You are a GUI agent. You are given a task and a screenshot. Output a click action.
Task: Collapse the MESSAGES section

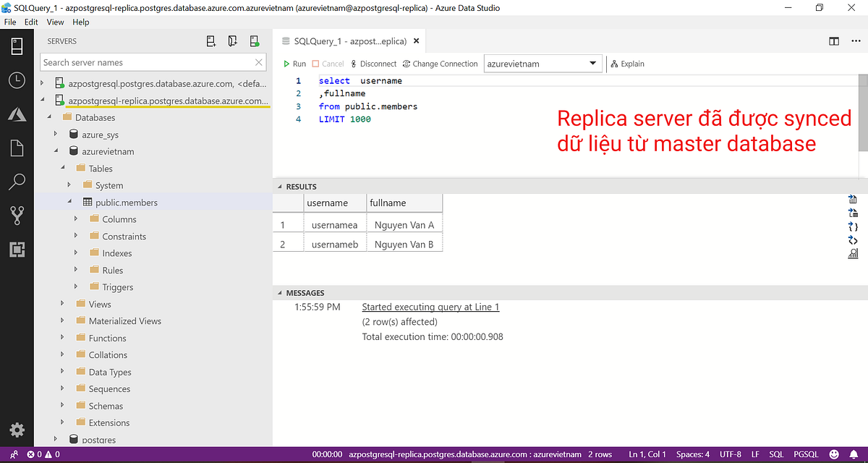click(x=279, y=292)
